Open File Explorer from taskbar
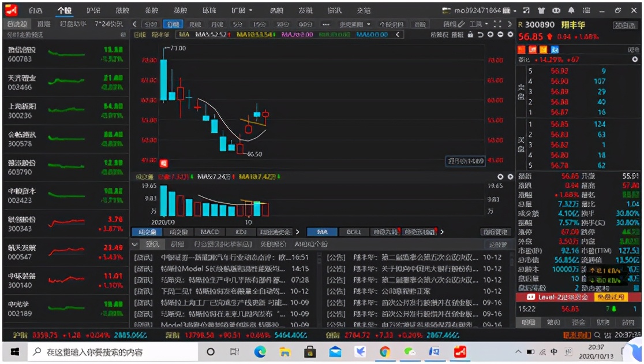 284,352
